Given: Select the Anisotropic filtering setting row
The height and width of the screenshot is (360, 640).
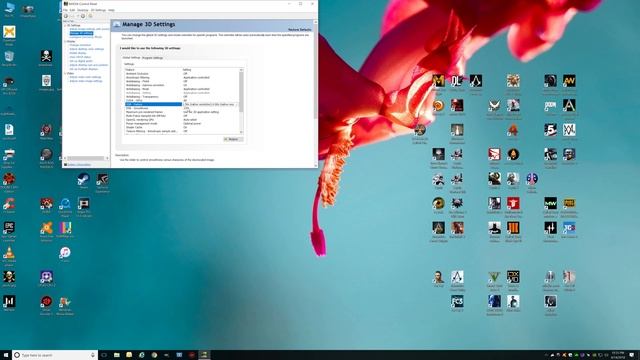Looking at the screenshot, I should [x=182, y=78].
